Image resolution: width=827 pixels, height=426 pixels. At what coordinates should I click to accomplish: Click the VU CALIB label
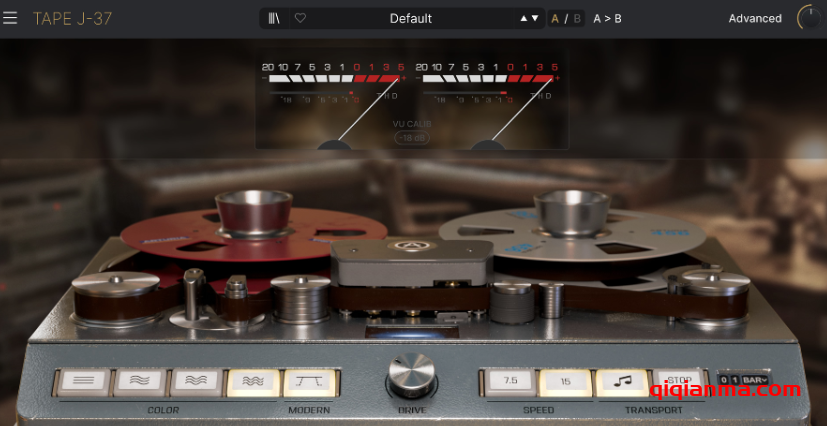coord(412,124)
